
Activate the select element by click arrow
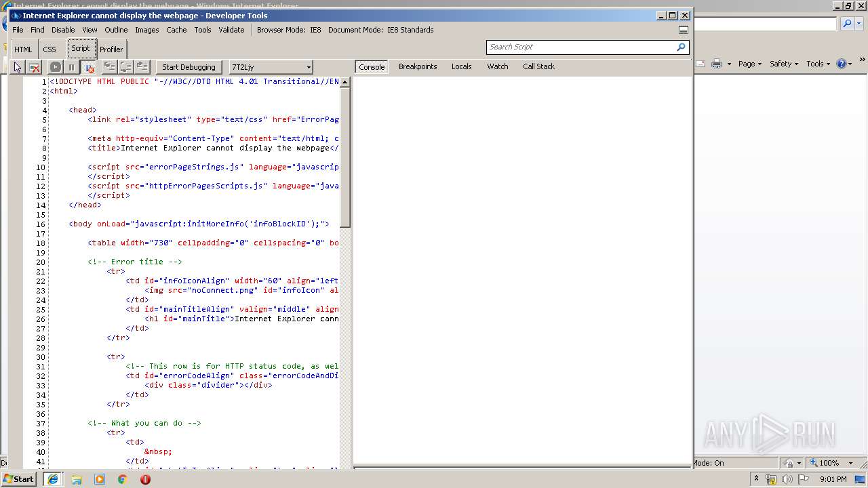point(18,67)
